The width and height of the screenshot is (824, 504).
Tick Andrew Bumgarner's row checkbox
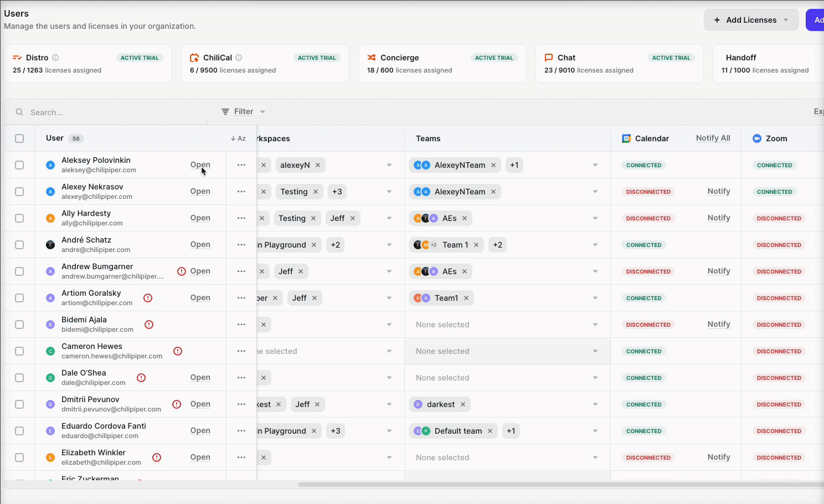19,271
